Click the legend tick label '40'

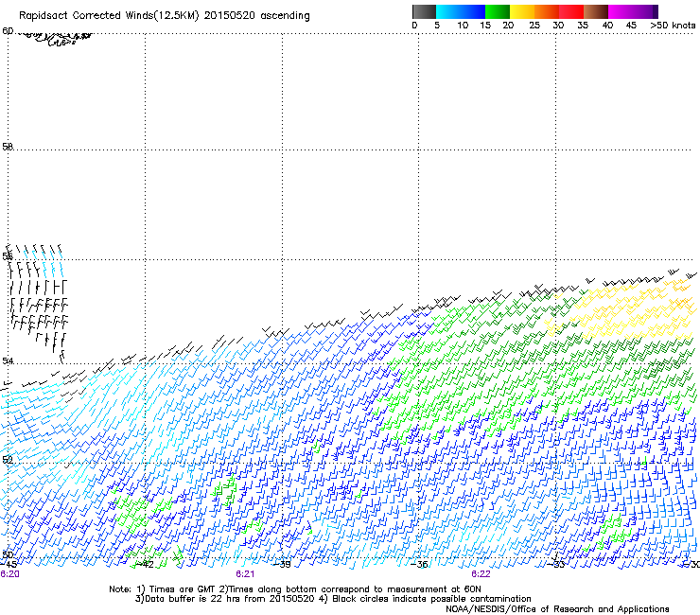tap(607, 26)
